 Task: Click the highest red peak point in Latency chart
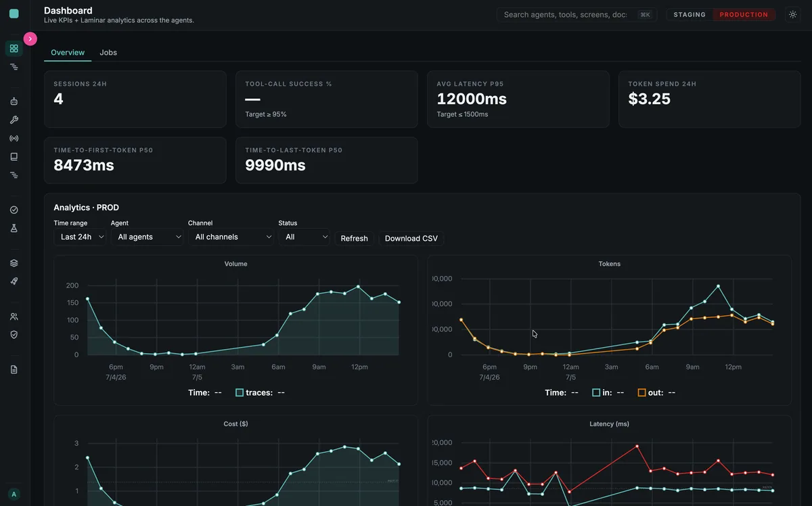637,446
